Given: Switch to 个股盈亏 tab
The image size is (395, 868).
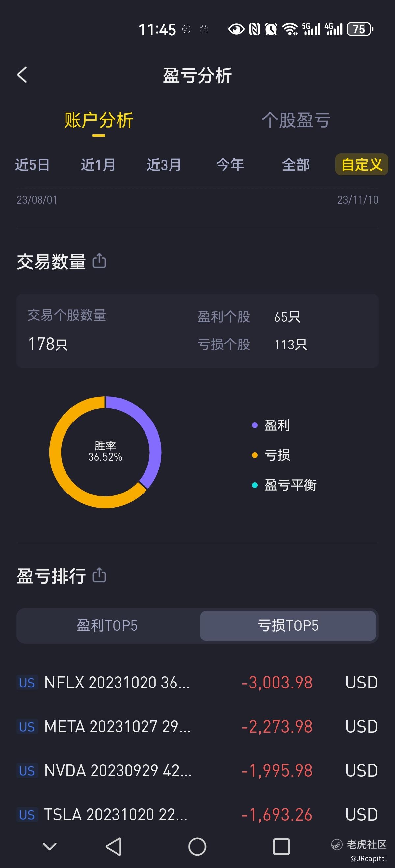Looking at the screenshot, I should [296, 120].
